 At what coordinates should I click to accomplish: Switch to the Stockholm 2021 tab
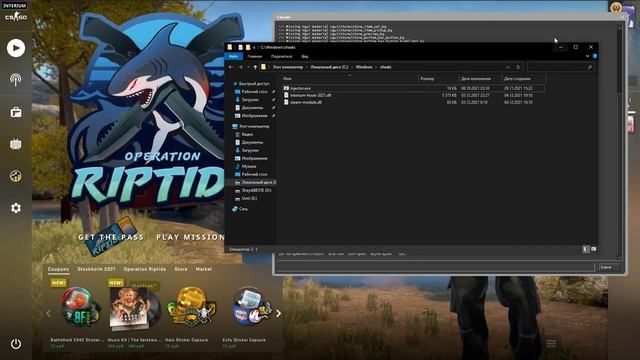click(96, 269)
